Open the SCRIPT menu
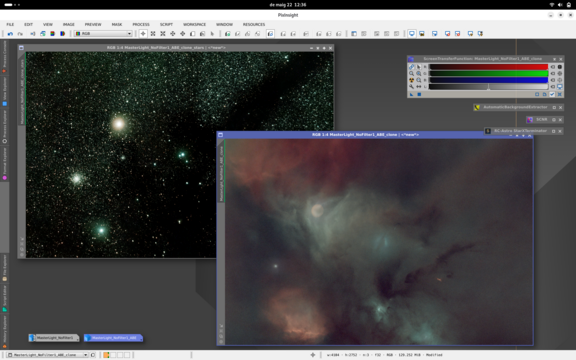This screenshot has height=360, width=576. pos(166,24)
